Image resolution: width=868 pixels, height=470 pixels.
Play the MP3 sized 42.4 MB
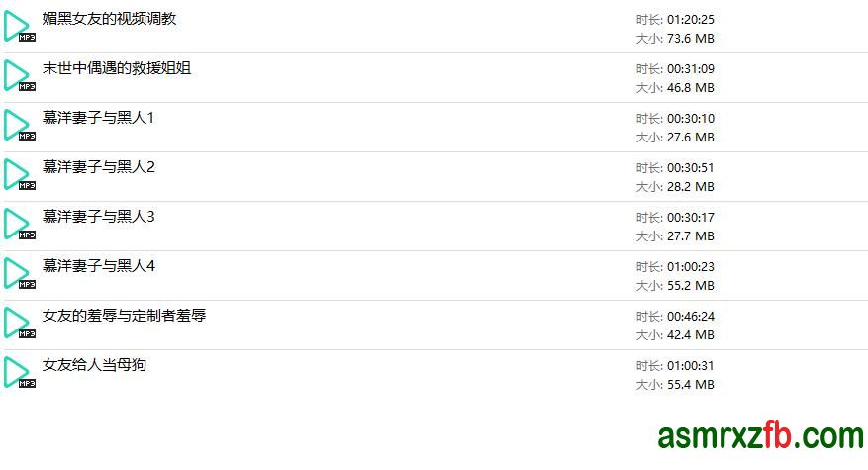[x=19, y=324]
